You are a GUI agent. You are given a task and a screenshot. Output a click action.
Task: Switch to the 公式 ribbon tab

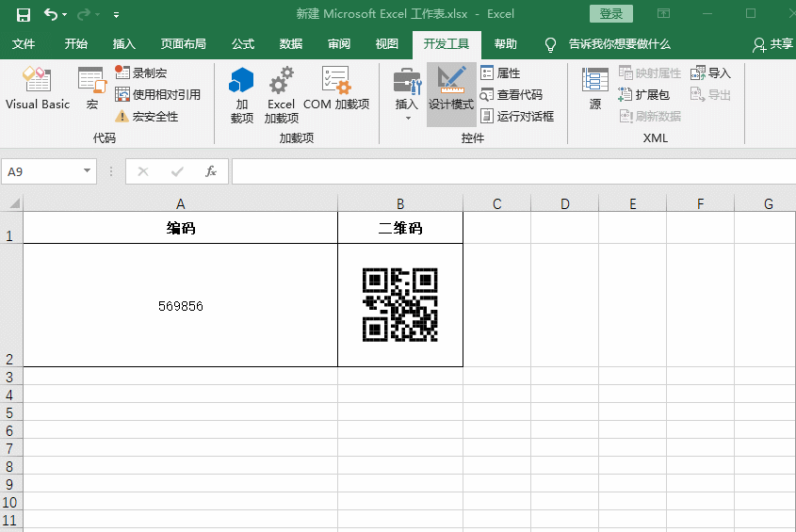pyautogui.click(x=243, y=44)
